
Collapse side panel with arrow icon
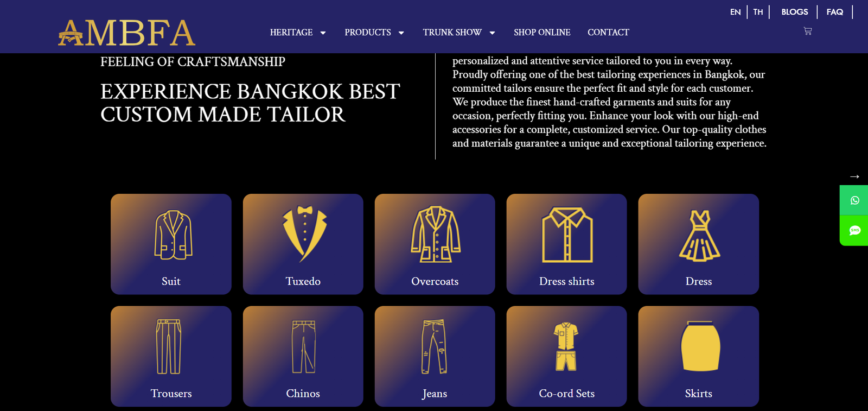854,176
